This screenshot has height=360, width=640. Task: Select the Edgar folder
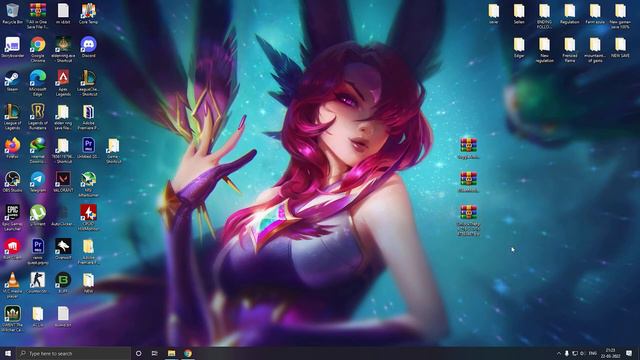point(519,47)
